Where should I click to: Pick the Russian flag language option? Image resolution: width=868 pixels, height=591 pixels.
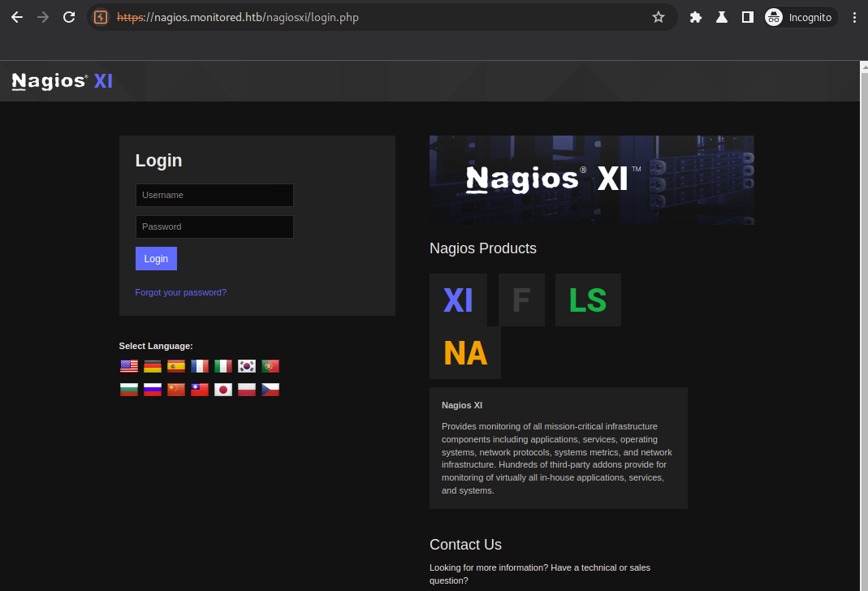pos(152,389)
